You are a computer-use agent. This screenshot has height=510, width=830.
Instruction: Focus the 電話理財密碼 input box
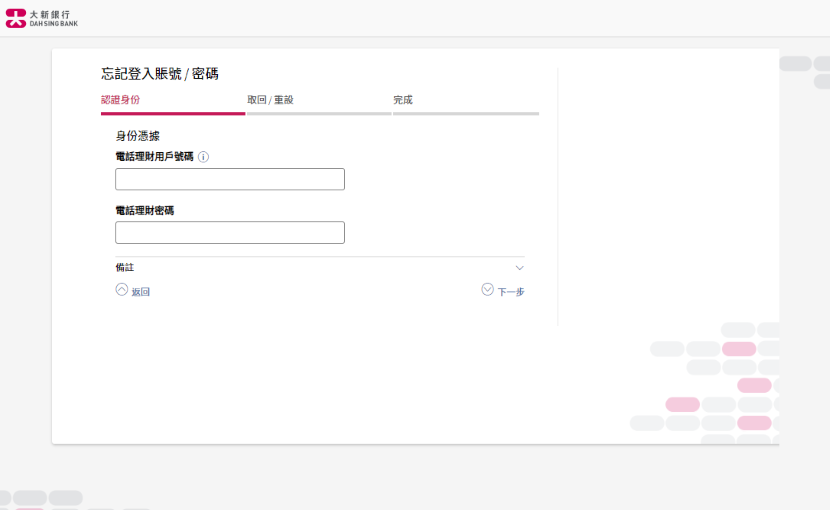coord(230,232)
